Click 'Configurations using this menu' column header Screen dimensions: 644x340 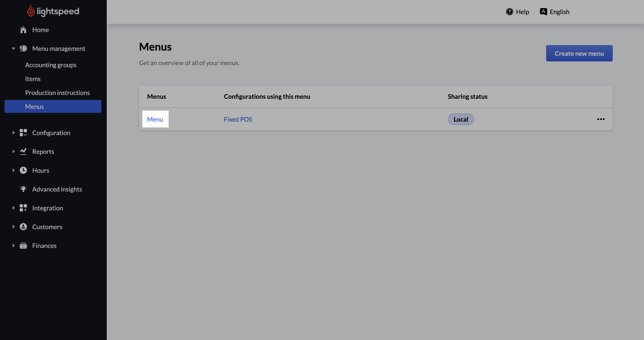pyautogui.click(x=267, y=96)
